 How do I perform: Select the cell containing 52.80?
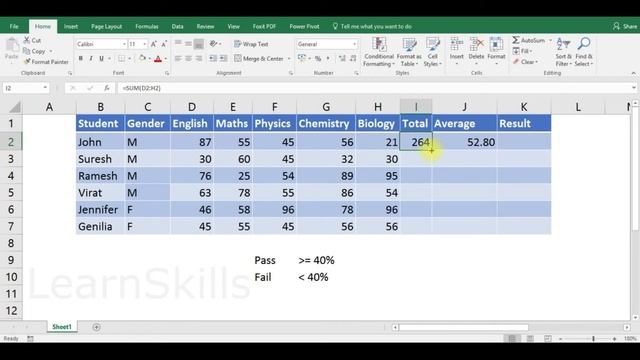tap(464, 142)
